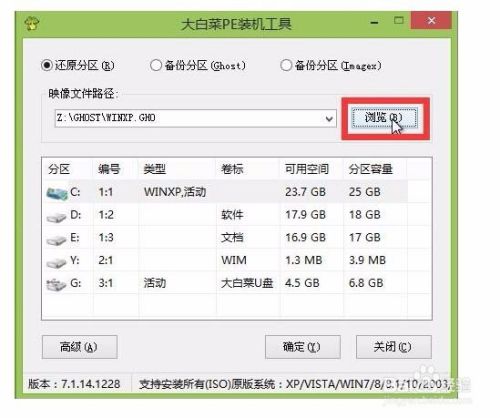Select the E: drive icon

[x=56, y=240]
